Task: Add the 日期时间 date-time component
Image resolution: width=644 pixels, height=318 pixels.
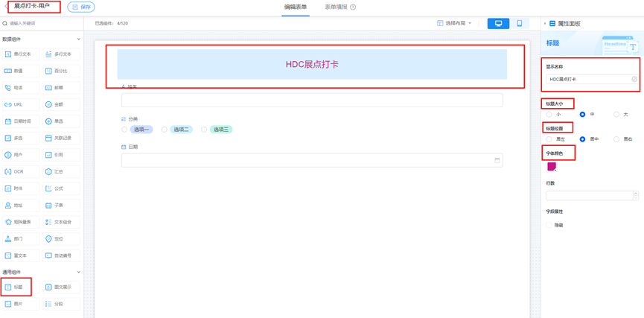Action: click(21, 121)
